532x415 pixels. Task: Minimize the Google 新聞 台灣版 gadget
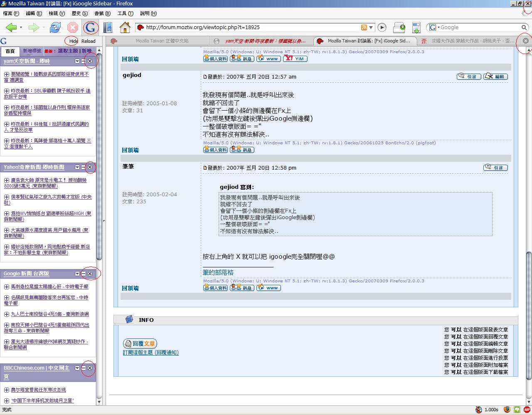[84, 274]
